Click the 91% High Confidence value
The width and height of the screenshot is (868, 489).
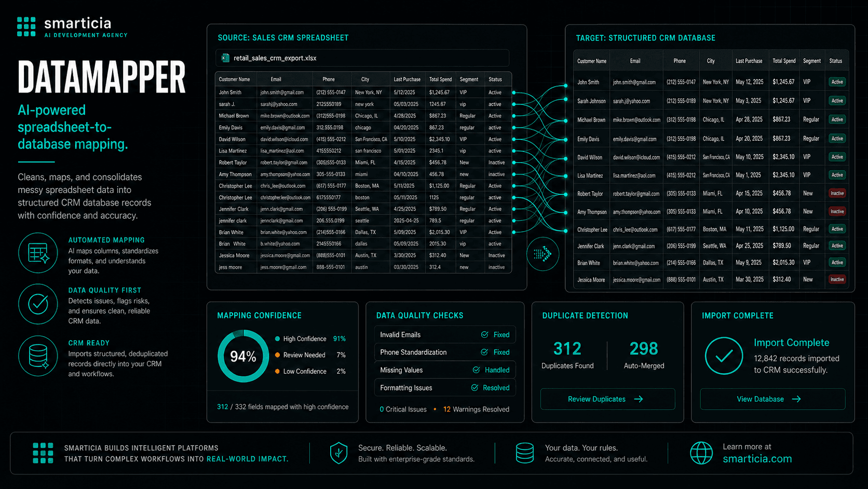coord(340,339)
